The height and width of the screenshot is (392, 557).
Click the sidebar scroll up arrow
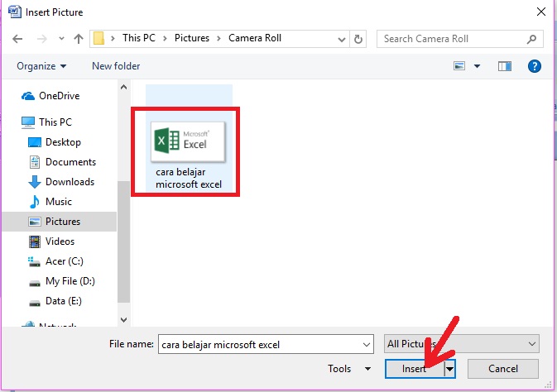coord(123,87)
